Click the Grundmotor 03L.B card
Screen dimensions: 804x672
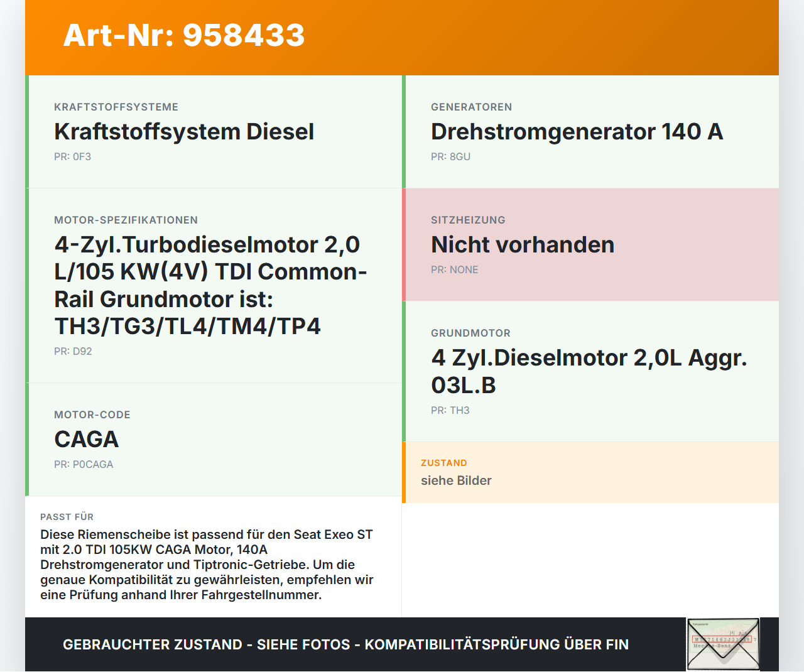590,371
